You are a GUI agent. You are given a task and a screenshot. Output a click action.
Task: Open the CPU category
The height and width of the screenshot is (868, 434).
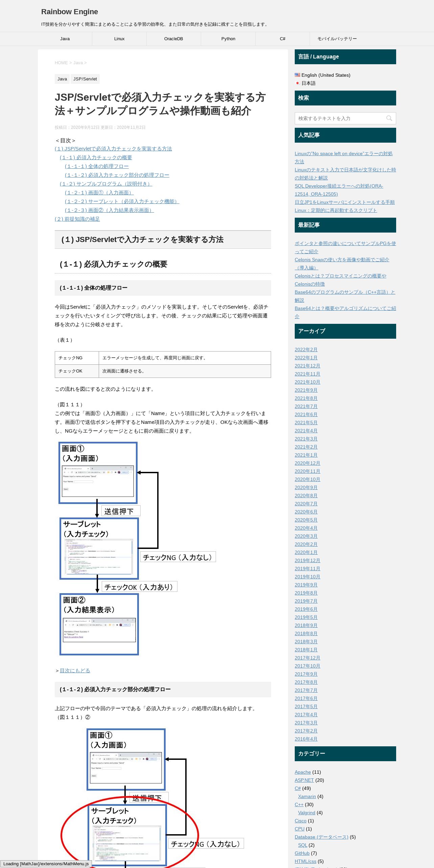(x=299, y=829)
